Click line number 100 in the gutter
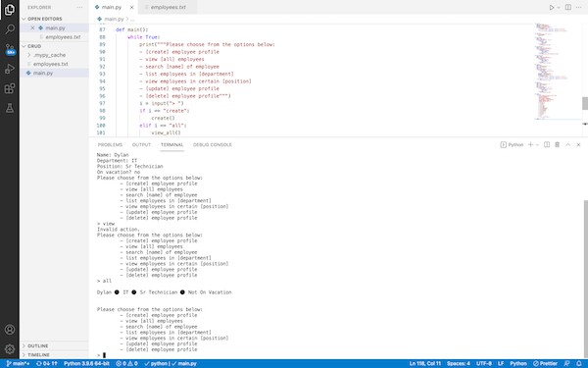The image size is (588, 368). (101, 126)
